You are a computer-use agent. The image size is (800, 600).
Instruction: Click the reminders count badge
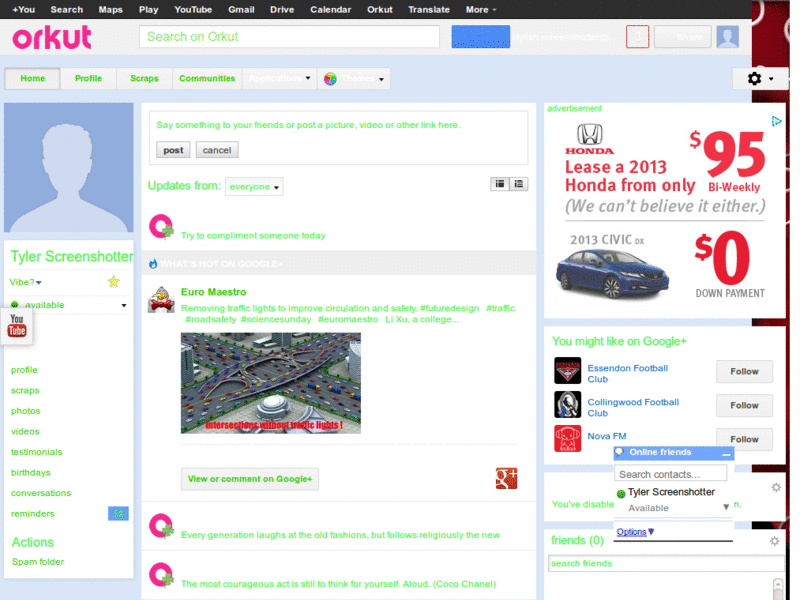pyautogui.click(x=118, y=513)
